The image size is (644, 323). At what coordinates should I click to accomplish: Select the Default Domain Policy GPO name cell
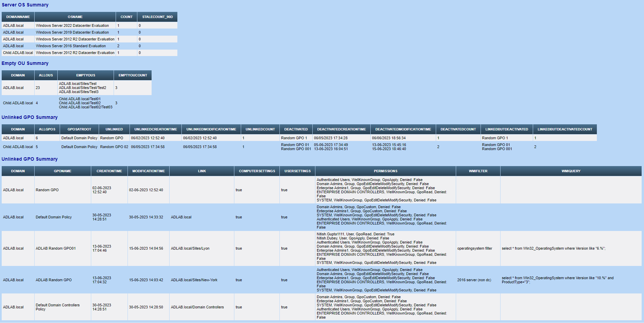point(54,217)
